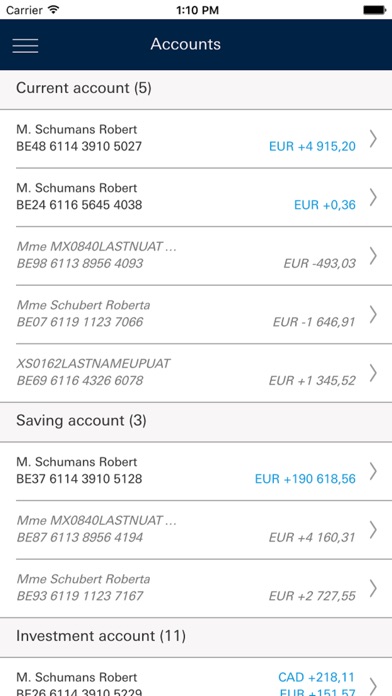Open the hamburger menu icon
Image resolution: width=392 pixels, height=696 pixels.
pos(25,46)
